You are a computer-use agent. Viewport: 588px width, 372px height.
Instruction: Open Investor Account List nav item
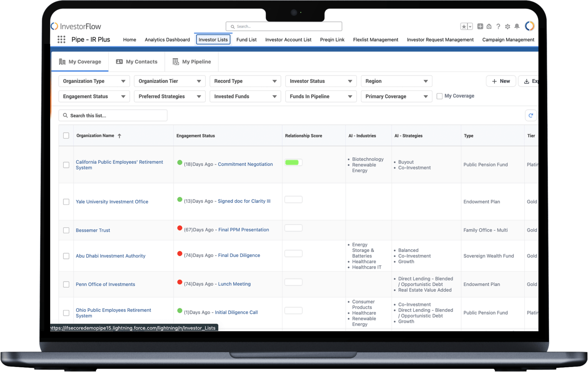pos(289,40)
